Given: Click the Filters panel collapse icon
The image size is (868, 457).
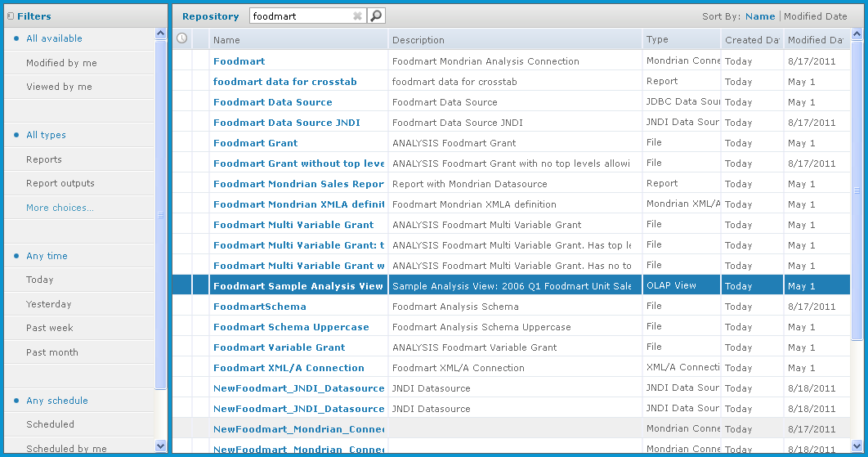Looking at the screenshot, I should click(x=11, y=16).
